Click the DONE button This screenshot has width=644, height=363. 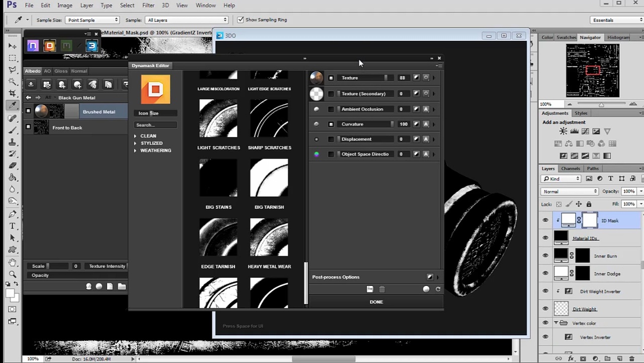[376, 302]
